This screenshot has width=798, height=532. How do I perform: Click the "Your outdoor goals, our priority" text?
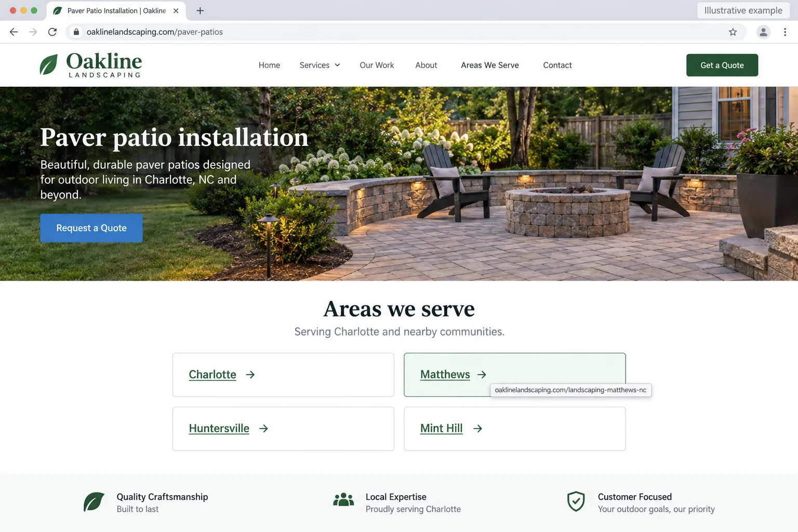pos(656,509)
